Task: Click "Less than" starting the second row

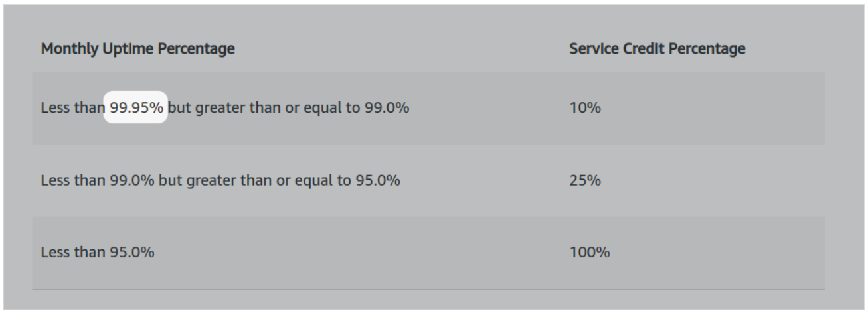Action: (72, 180)
